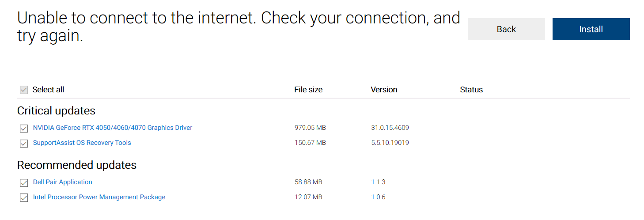Untick Intel Processor Power Management Package checkbox

coord(24,198)
